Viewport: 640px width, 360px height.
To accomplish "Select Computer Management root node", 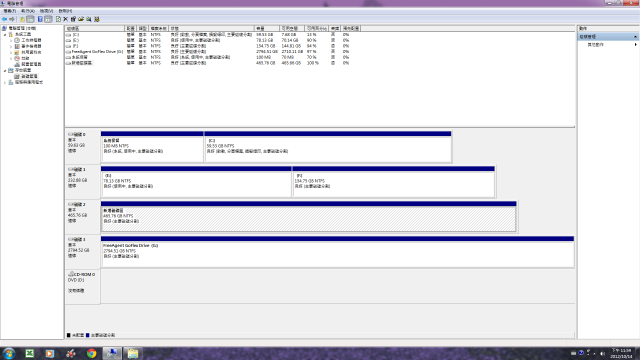I will [19, 28].
